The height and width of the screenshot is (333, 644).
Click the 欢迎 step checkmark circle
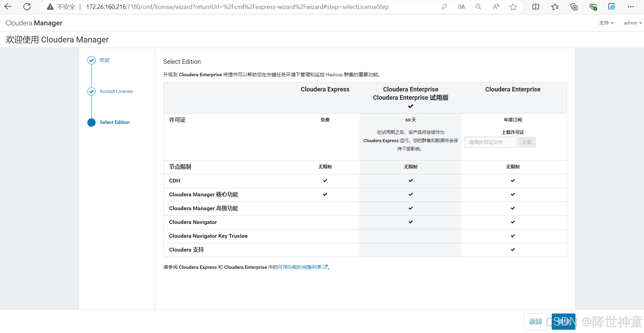tap(91, 60)
